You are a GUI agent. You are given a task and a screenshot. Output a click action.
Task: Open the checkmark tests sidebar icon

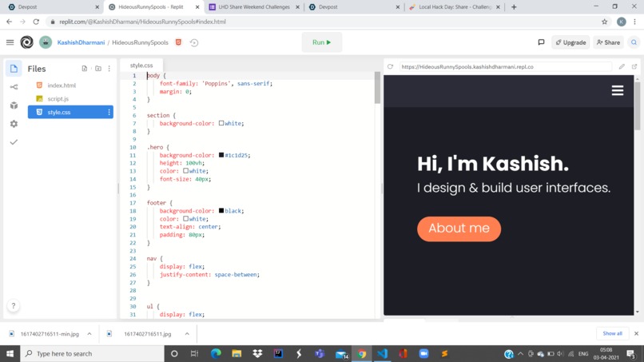tap(14, 142)
